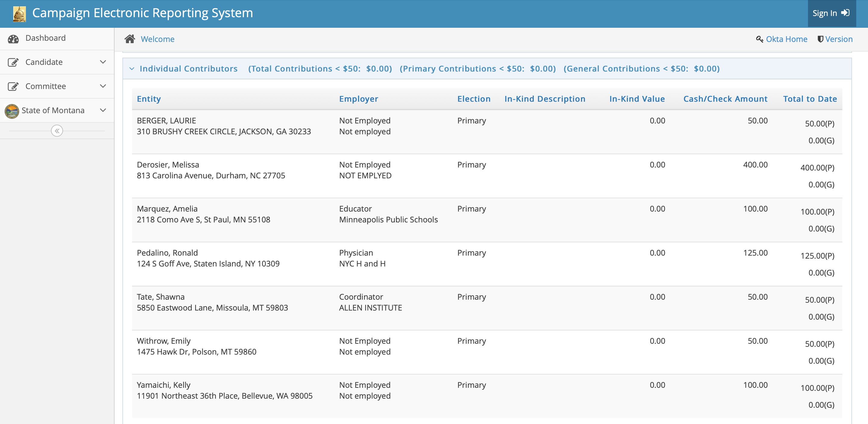Sort by the Entity column header
Image resolution: width=868 pixels, height=424 pixels.
[x=149, y=99]
